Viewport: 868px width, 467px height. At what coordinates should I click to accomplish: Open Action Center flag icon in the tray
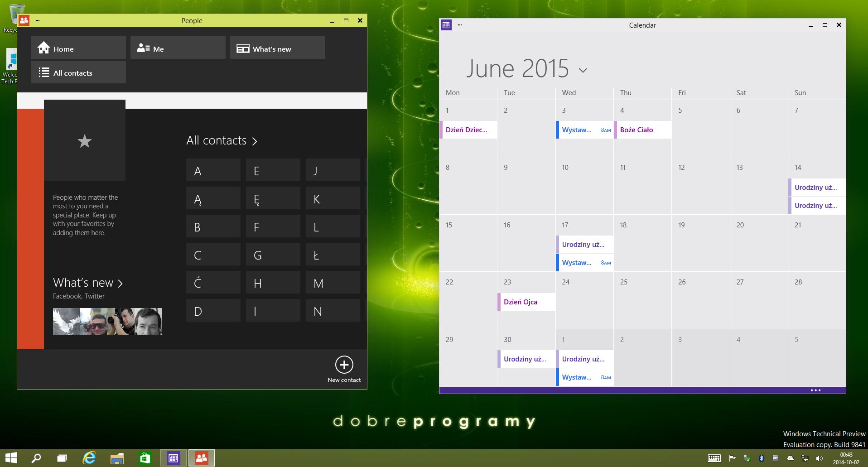[732, 458]
